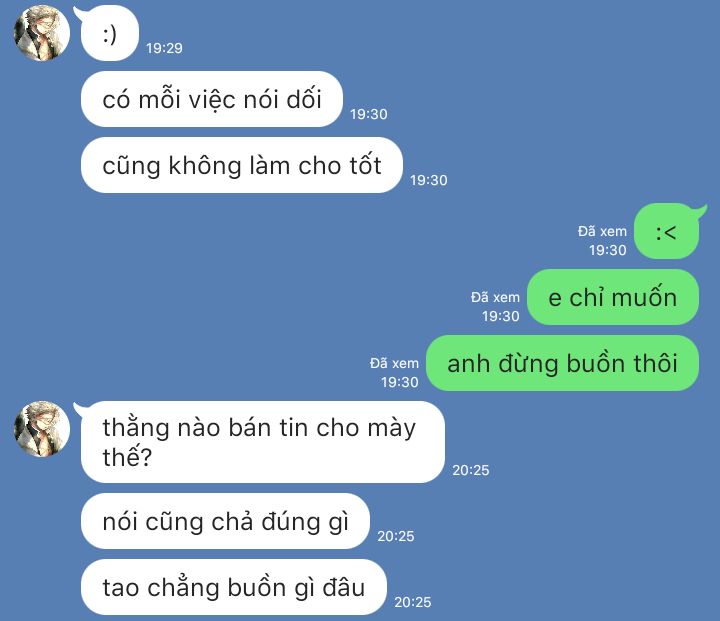Select the "thằng nào bán tin cho mày thế?" bubble
This screenshot has width=720, height=621.
(262, 442)
